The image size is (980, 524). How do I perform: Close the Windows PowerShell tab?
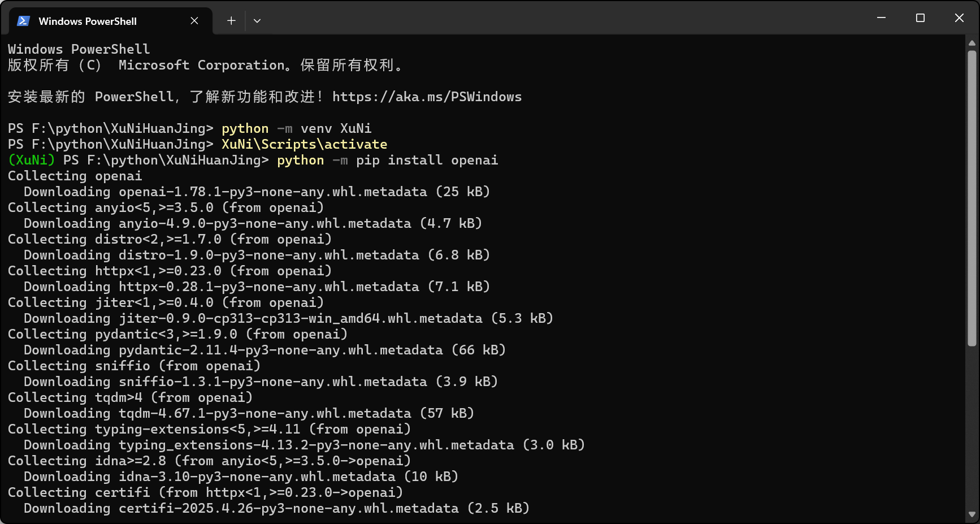194,20
